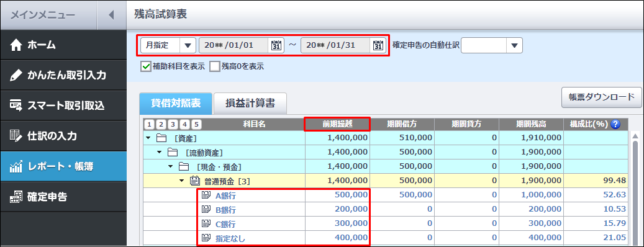Click level 1 hierarchy button
The width and height of the screenshot is (644, 247).
tap(149, 125)
